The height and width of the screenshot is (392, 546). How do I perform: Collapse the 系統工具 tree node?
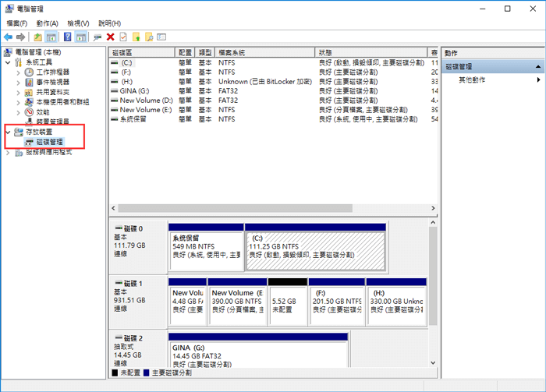8,62
